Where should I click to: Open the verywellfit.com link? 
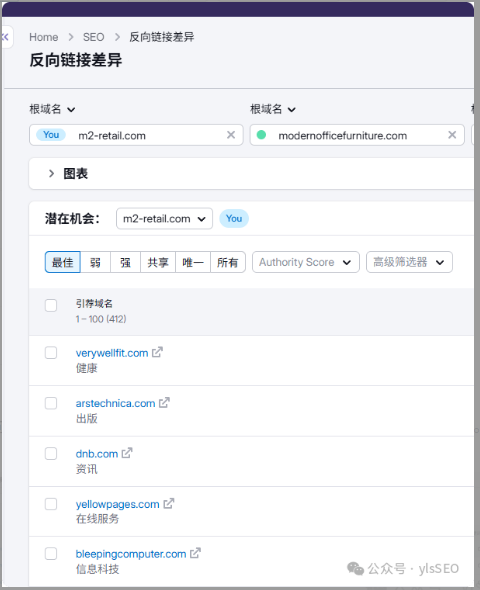(x=112, y=353)
